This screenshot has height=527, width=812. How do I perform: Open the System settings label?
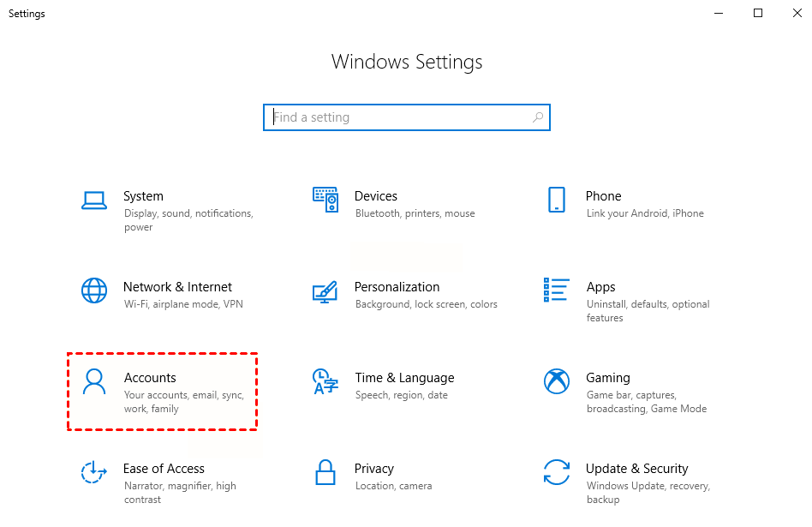click(143, 196)
